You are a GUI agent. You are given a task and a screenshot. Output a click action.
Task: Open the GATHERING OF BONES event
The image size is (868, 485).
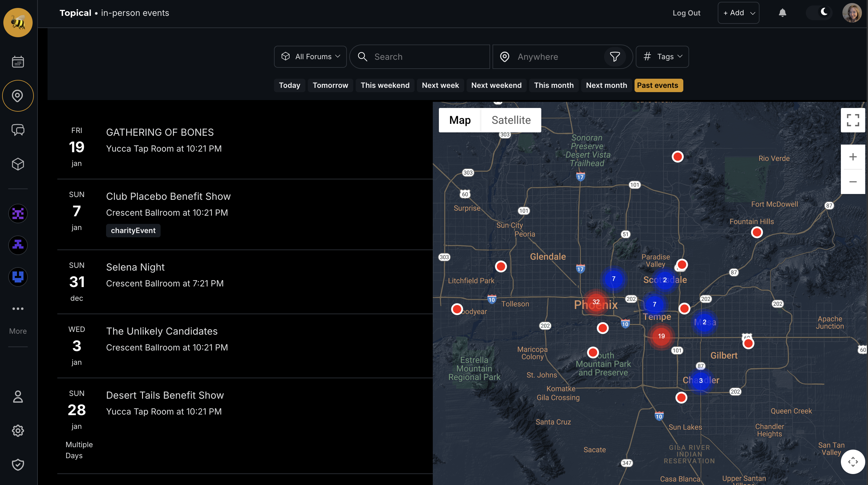pyautogui.click(x=160, y=132)
